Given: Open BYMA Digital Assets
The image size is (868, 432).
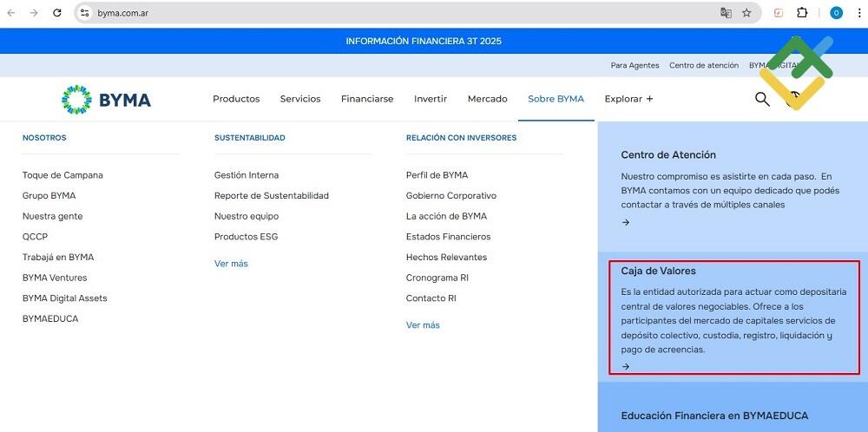Looking at the screenshot, I should point(65,298).
